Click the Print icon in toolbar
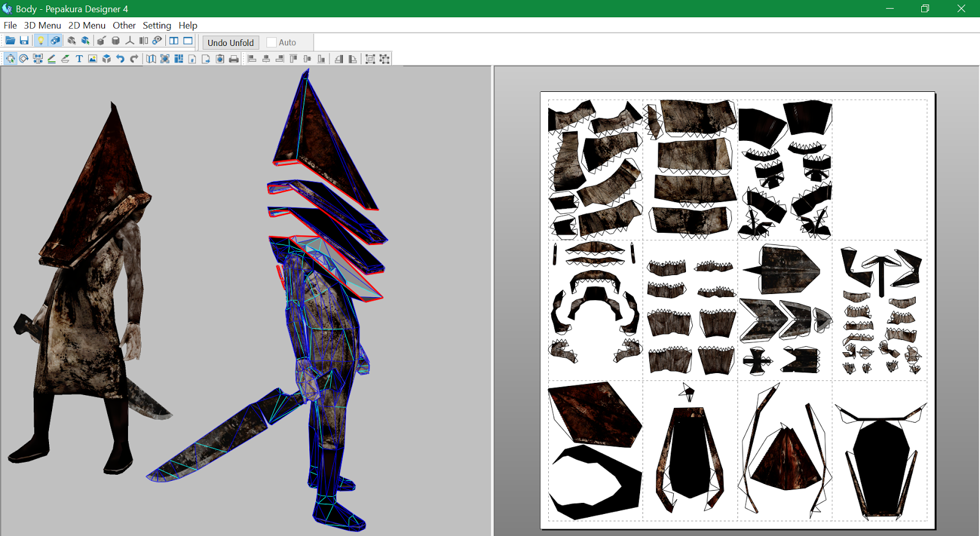Image resolution: width=980 pixels, height=536 pixels. 234,59
